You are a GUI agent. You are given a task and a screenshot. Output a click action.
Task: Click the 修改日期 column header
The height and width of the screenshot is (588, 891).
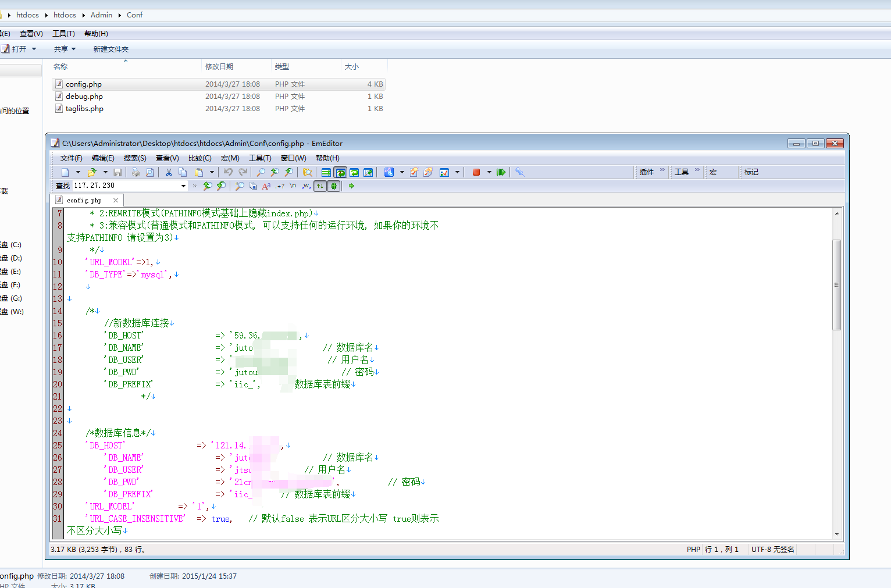pyautogui.click(x=219, y=67)
